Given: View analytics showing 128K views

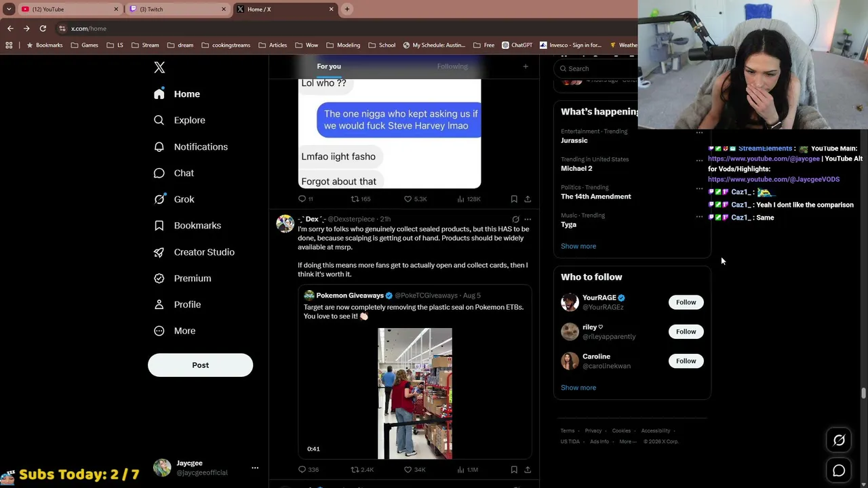Looking at the screenshot, I should pos(469,199).
